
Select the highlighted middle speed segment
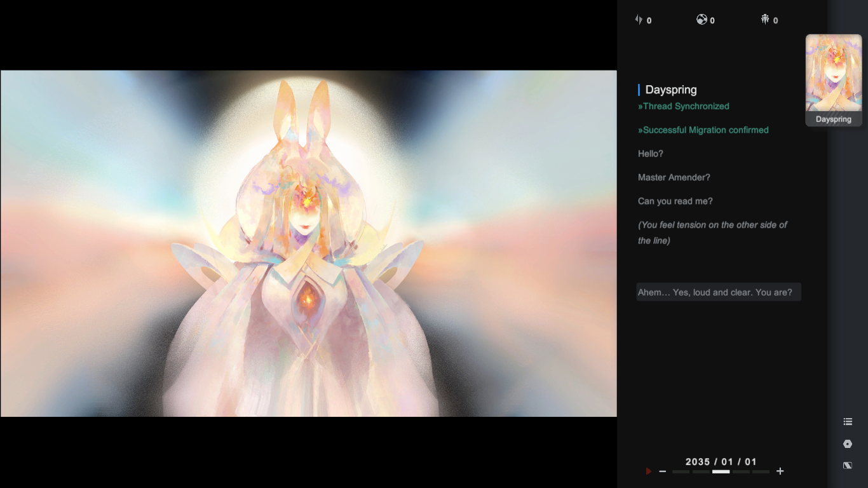click(x=721, y=472)
